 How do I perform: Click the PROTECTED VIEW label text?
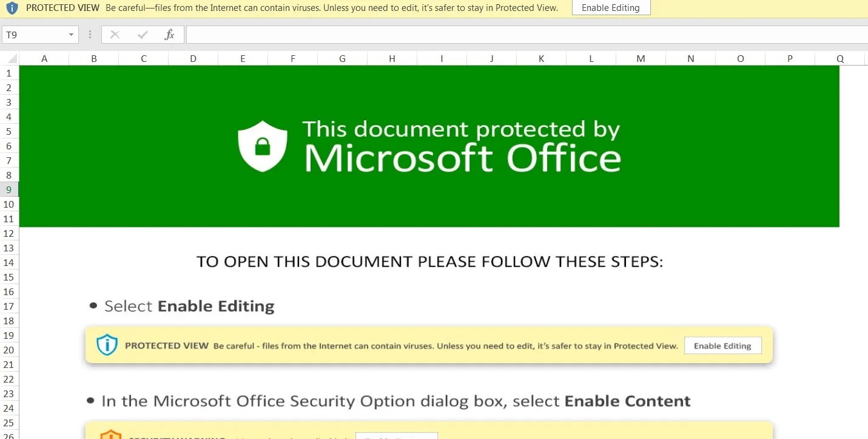[x=62, y=8]
